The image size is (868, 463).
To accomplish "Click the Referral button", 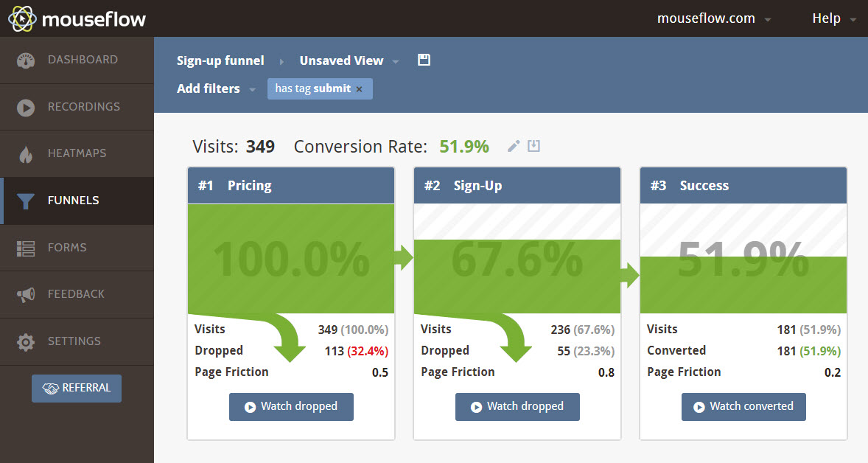I will pos(77,389).
